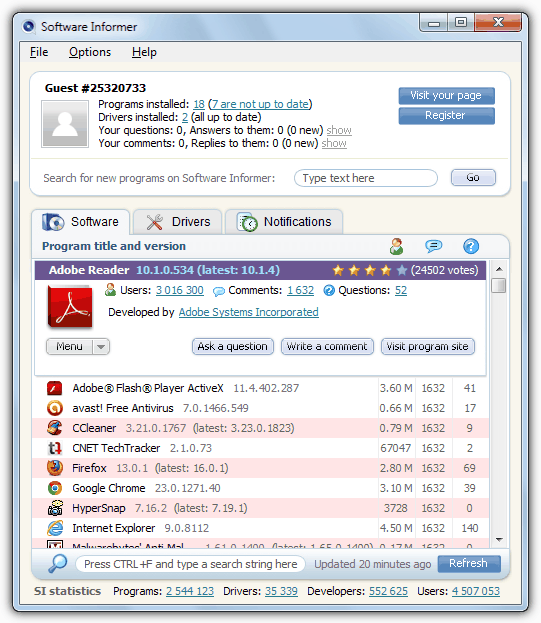The image size is (541, 623).
Task: Click the questions column header icon
Action: point(471,246)
